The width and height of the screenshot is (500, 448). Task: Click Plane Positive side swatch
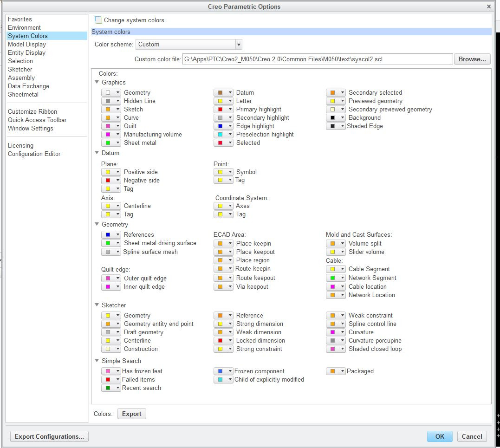click(x=108, y=172)
